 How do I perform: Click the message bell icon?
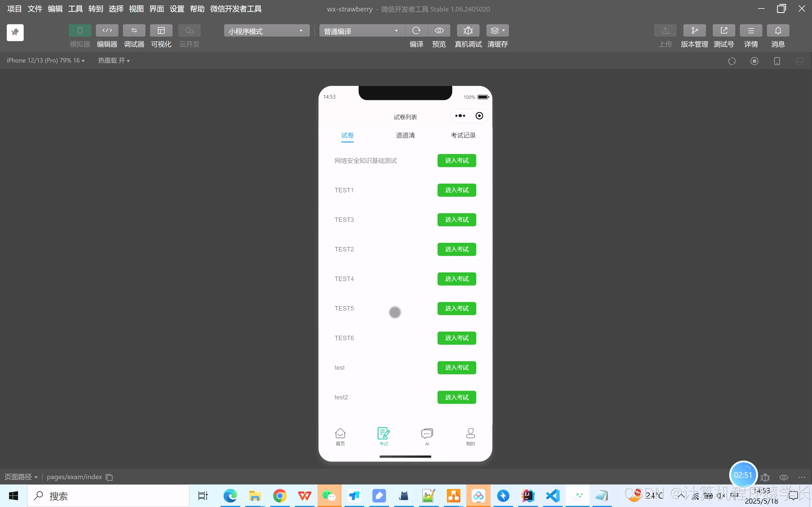[778, 30]
